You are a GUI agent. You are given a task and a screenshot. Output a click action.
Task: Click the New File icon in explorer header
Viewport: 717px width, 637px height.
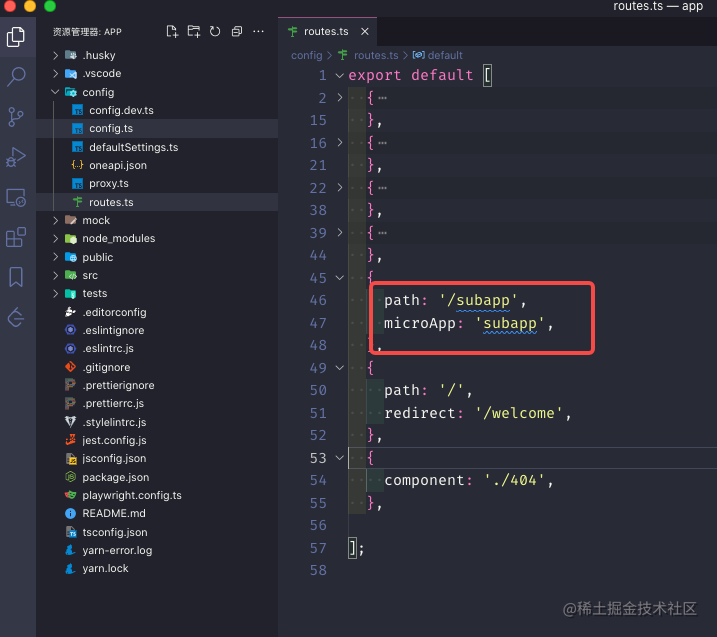pos(172,31)
